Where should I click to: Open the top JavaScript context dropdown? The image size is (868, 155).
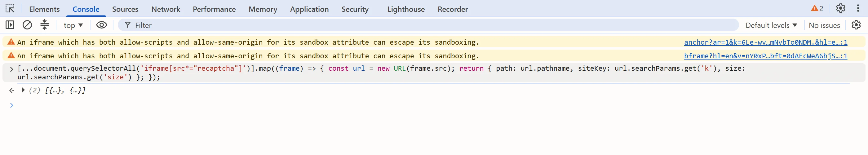point(73,25)
